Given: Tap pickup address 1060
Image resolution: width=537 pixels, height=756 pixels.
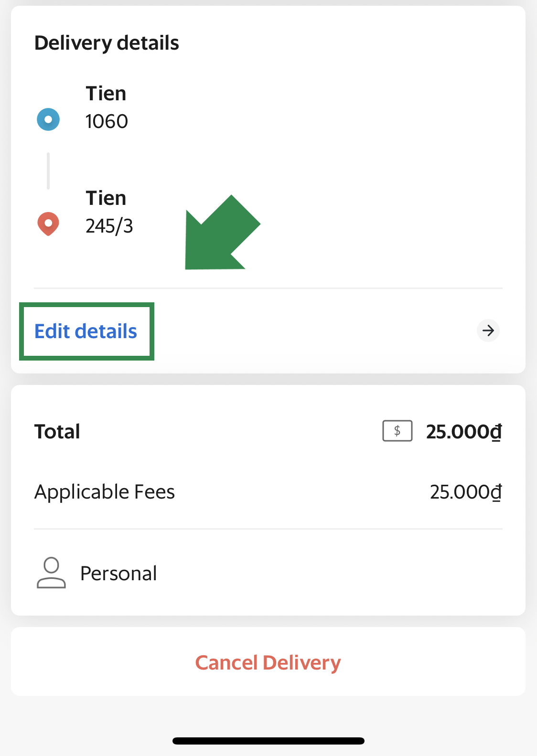Looking at the screenshot, I should point(107,121).
